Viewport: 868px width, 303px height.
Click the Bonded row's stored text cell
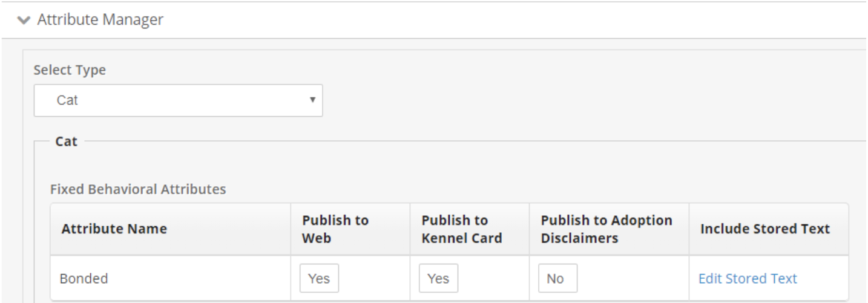click(x=769, y=278)
